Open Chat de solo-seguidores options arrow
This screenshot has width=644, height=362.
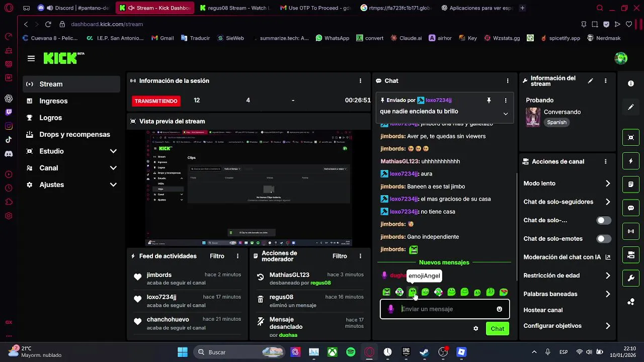click(x=608, y=202)
